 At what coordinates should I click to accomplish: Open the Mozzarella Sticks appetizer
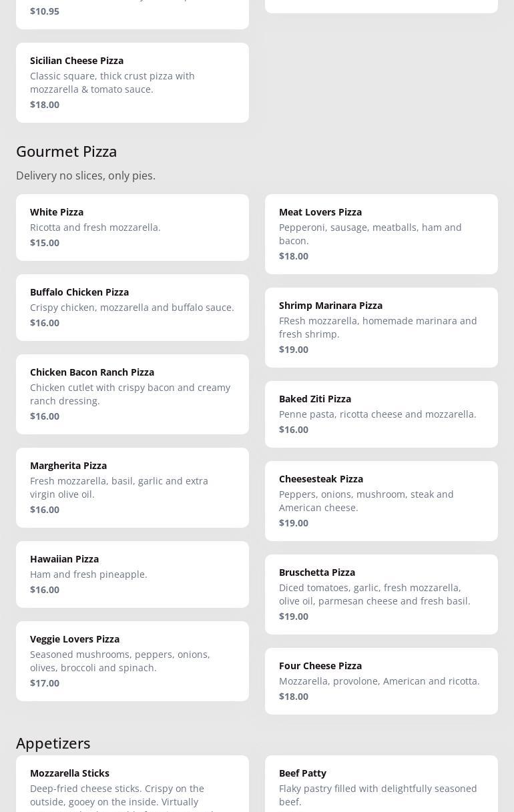[132, 787]
